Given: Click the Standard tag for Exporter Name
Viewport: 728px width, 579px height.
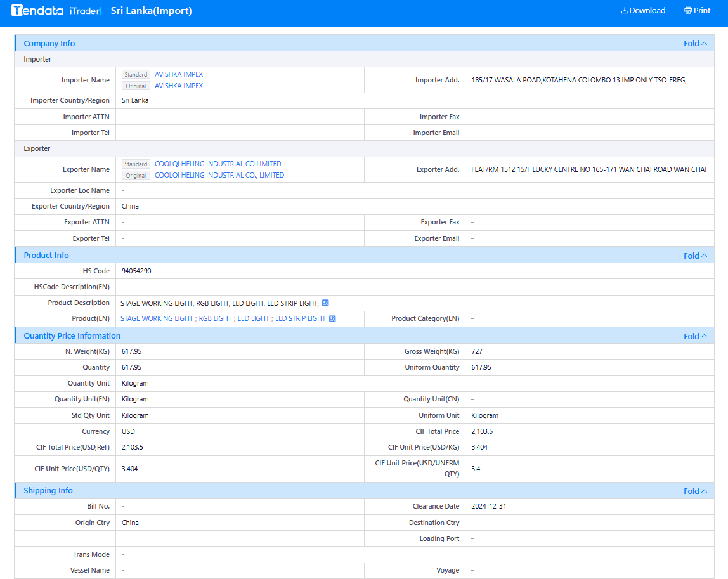Looking at the screenshot, I should [x=136, y=164].
